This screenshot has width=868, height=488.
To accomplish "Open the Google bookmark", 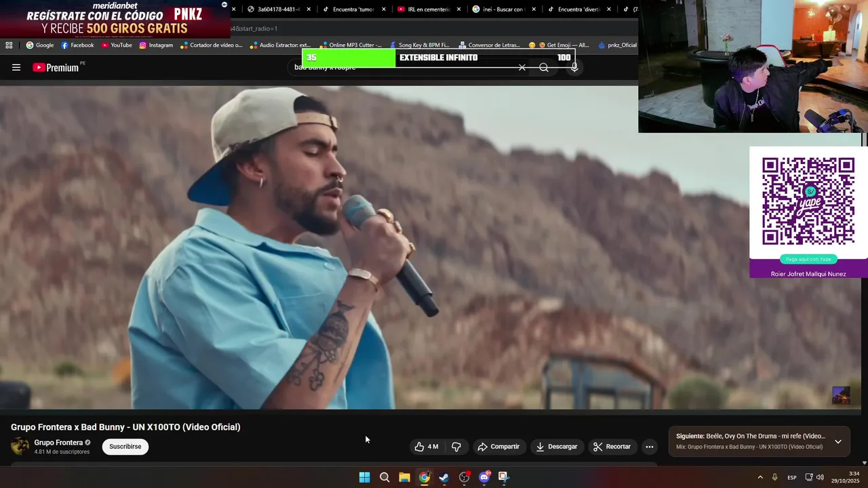I will tap(40, 45).
